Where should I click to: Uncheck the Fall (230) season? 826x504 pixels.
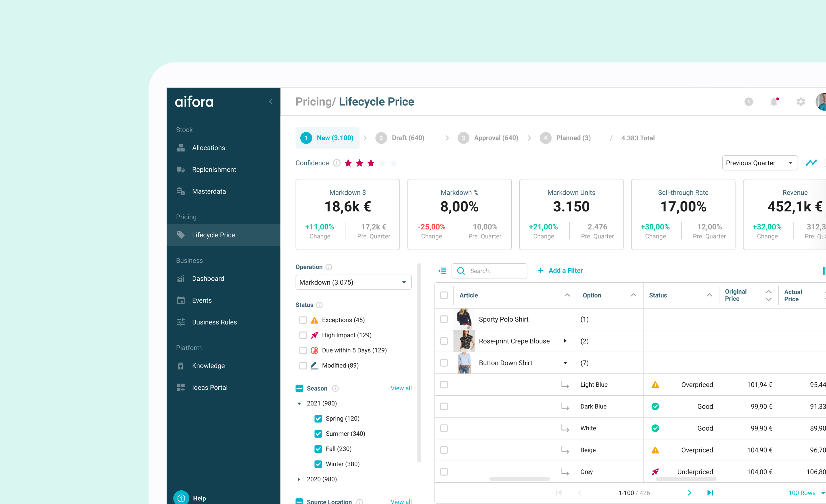coord(318,449)
